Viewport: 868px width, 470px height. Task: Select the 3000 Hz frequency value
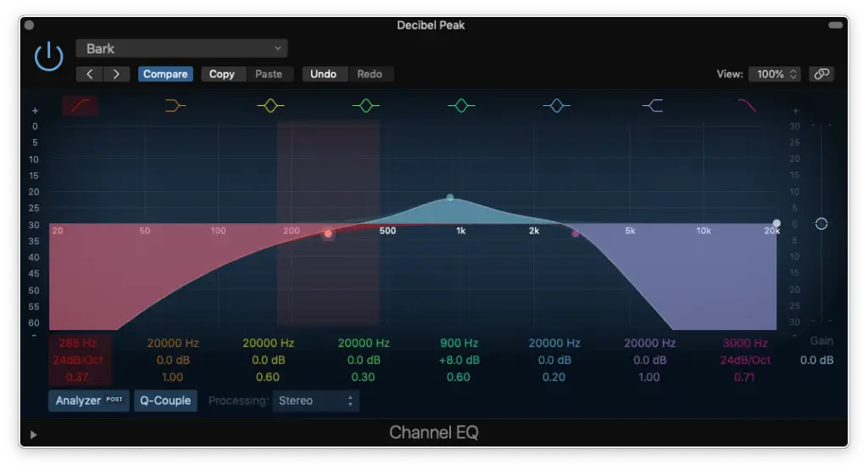745,343
